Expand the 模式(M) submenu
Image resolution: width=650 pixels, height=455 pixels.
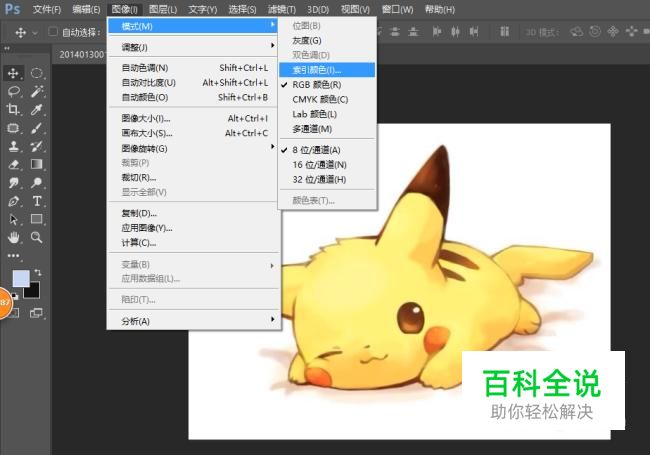click(193, 27)
